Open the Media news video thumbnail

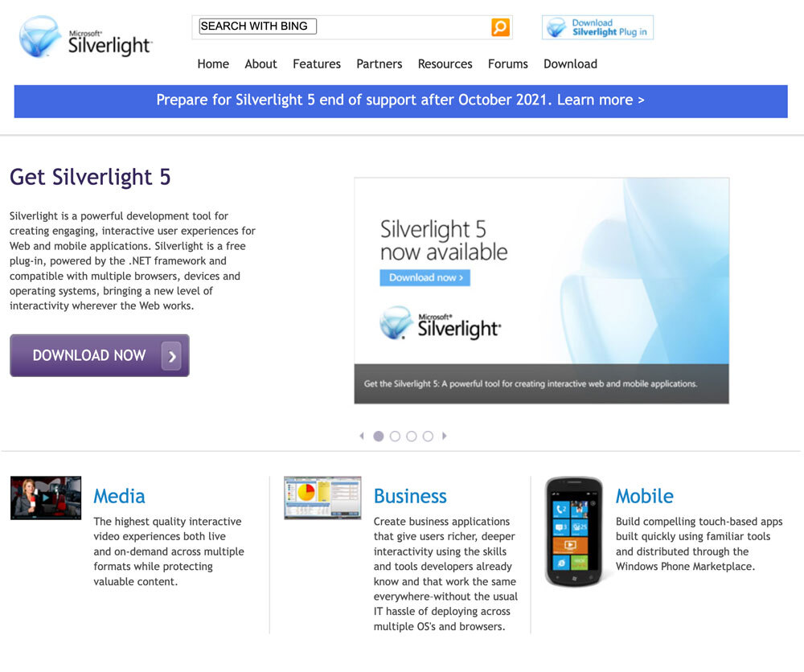[46, 498]
